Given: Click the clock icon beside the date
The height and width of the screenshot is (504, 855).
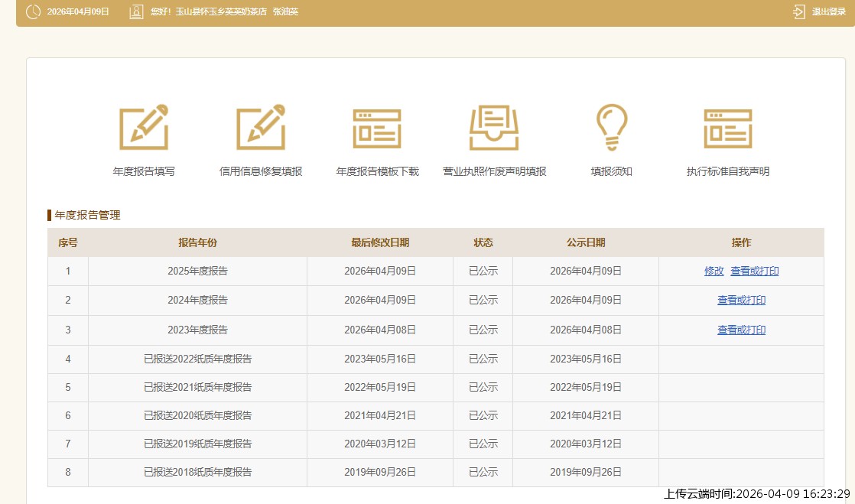Looking at the screenshot, I should coord(34,11).
